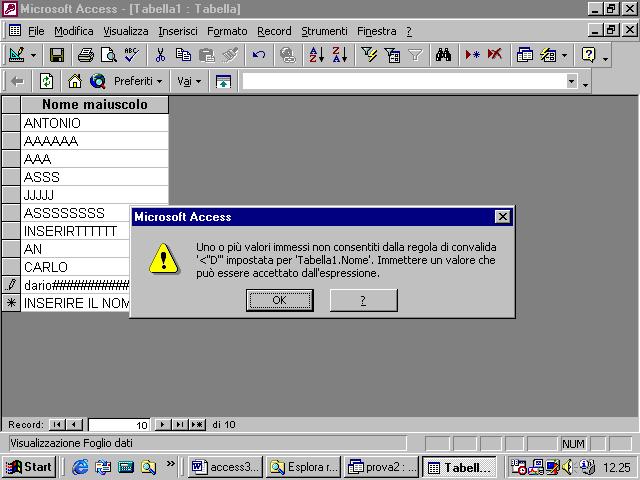The width and height of the screenshot is (640, 480).
Task: Click the New Object icon
Action: (548, 55)
